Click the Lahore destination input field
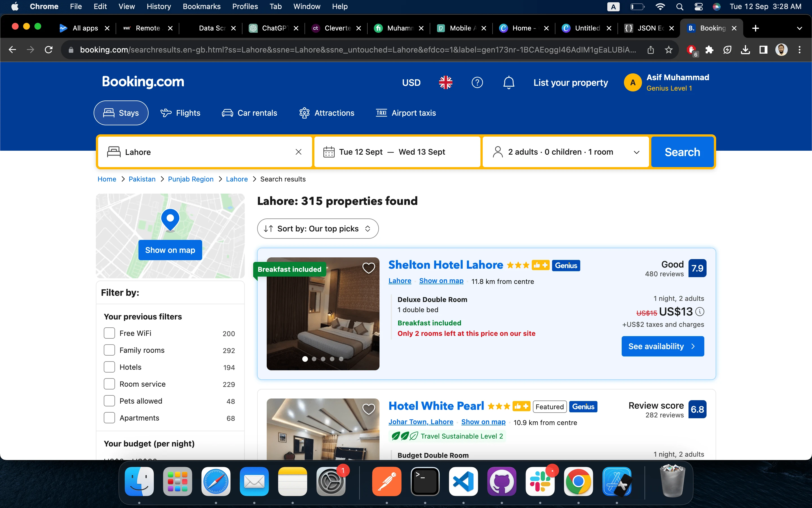This screenshot has height=508, width=812. pos(205,152)
